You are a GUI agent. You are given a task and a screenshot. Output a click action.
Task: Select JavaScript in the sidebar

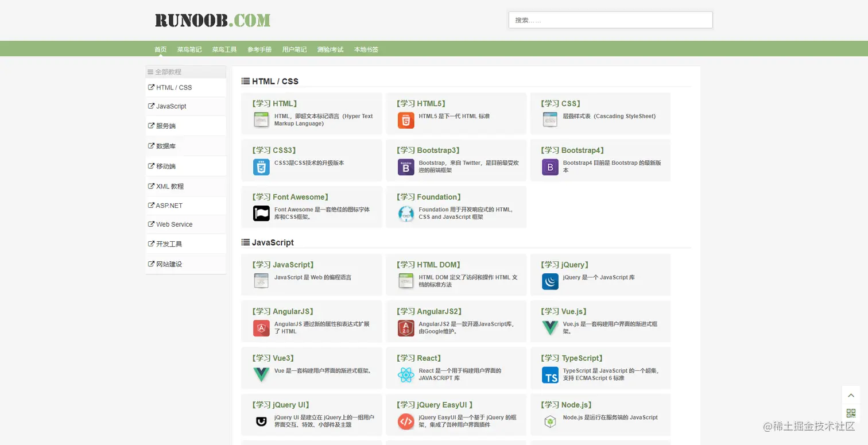(186, 106)
